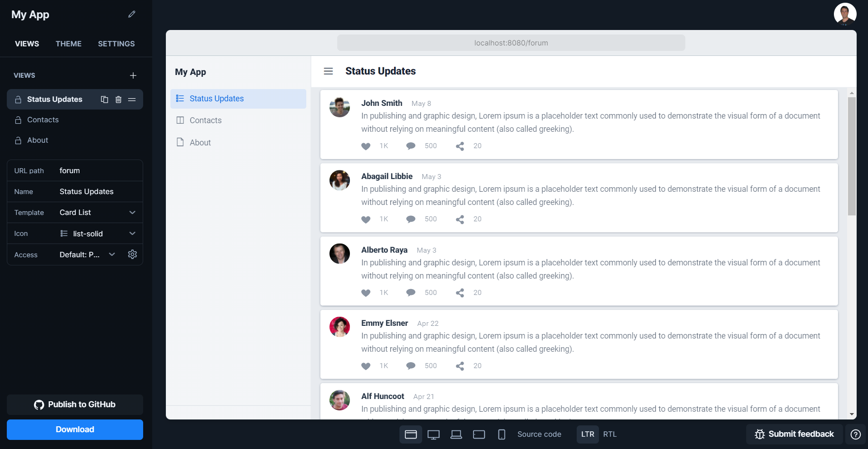Image resolution: width=868 pixels, height=449 pixels.
Task: Duplicate the Status Updates view
Action: pos(104,99)
